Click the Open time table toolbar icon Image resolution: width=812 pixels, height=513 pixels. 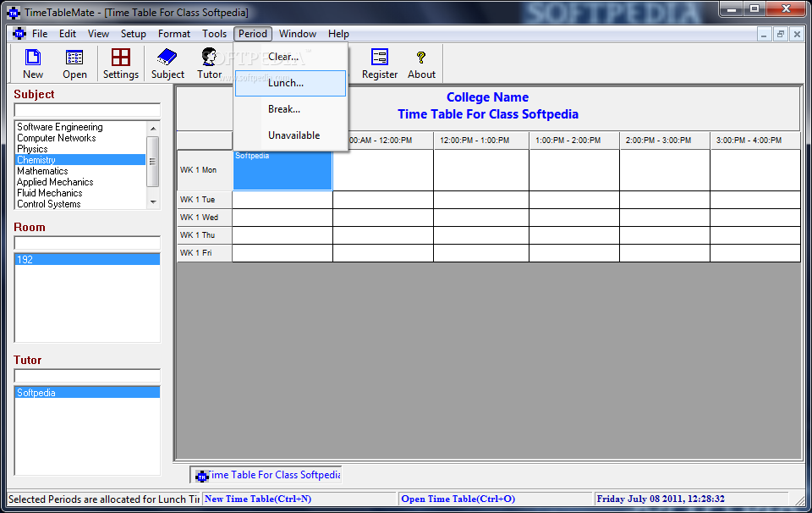coord(74,57)
